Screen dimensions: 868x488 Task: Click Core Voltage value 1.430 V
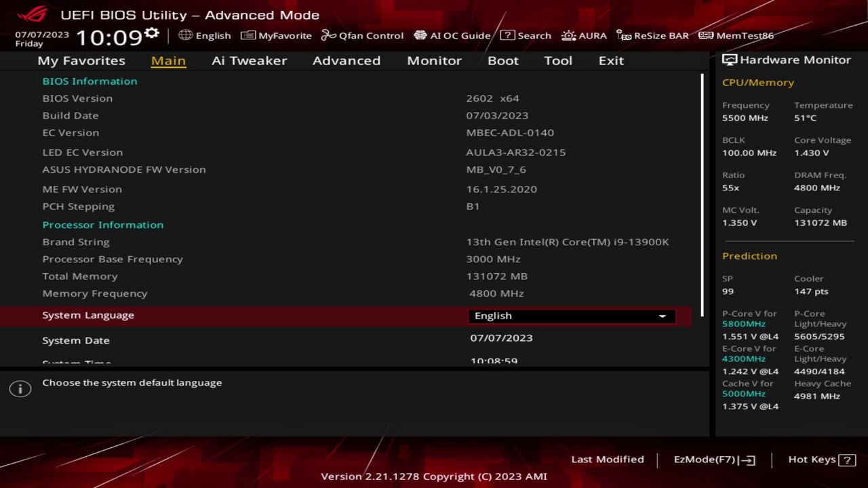coord(812,153)
